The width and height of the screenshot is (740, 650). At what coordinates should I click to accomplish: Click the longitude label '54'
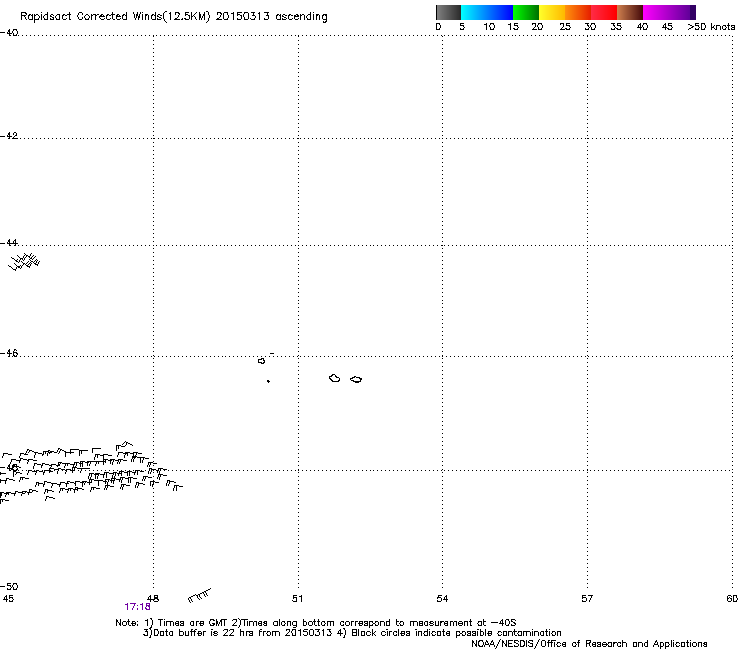(442, 599)
